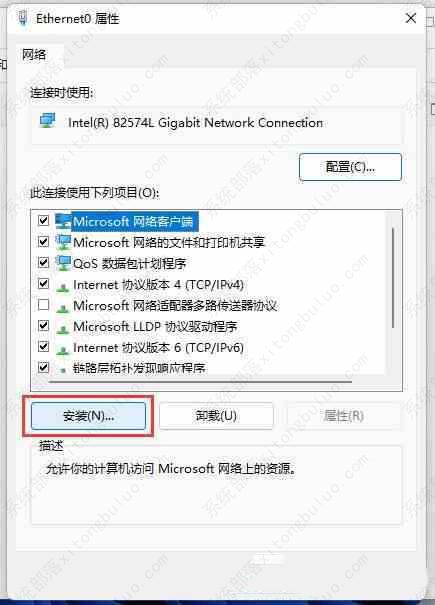435x605 pixels.
Task: Switch to the 网络 tab
Action: click(34, 55)
